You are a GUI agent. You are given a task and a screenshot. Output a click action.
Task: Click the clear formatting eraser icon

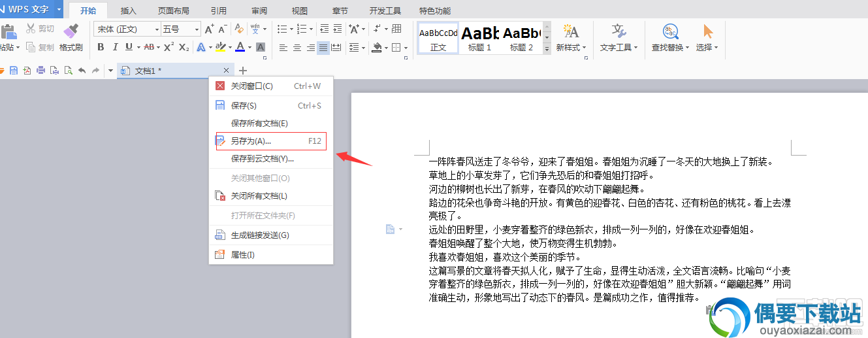point(239,29)
